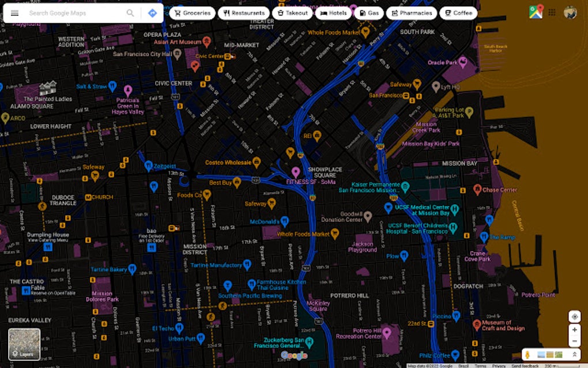588x368 pixels.
Task: Click the blue Directions icon beside the search bar
Action: pos(152,12)
